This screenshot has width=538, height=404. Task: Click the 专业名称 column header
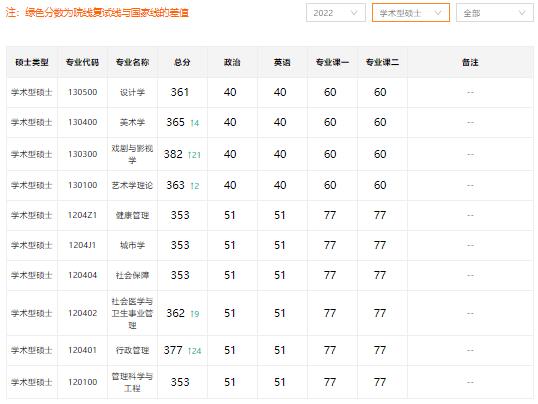pos(132,62)
